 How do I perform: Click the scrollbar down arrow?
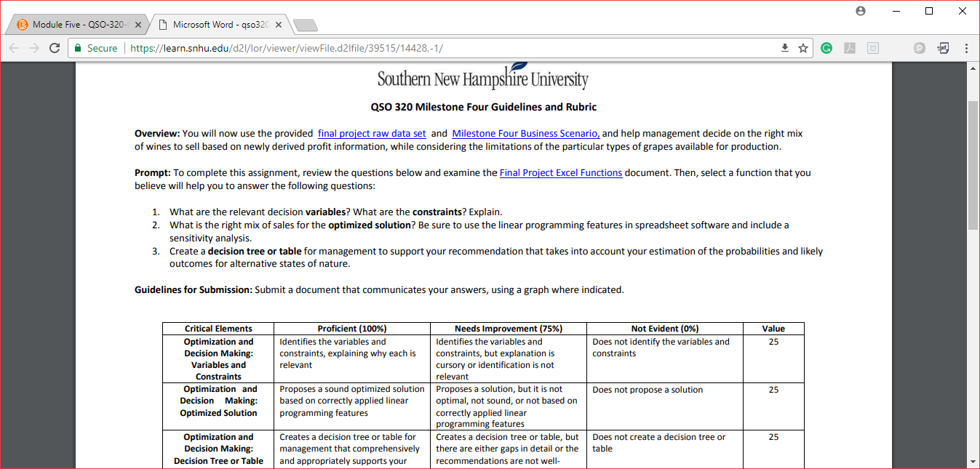973,461
